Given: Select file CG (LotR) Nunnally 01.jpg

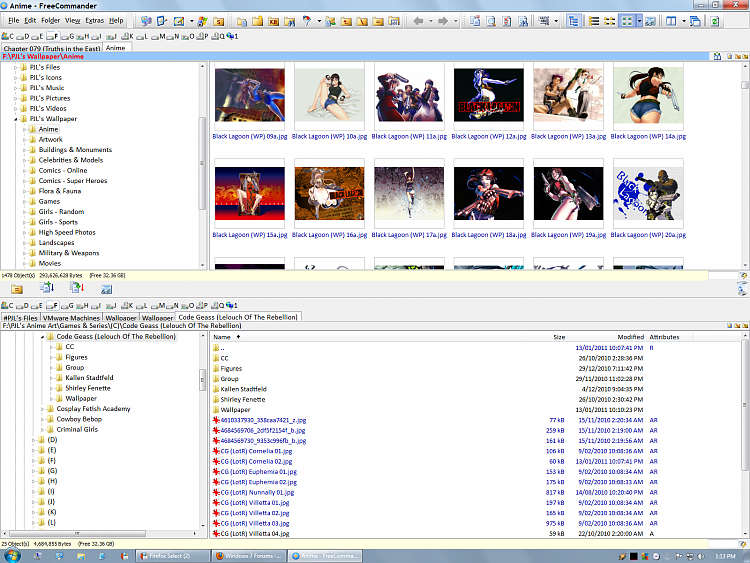Looking at the screenshot, I should click(257, 492).
